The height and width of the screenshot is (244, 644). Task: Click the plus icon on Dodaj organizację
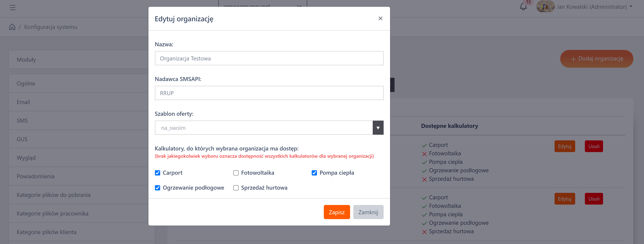click(573, 59)
